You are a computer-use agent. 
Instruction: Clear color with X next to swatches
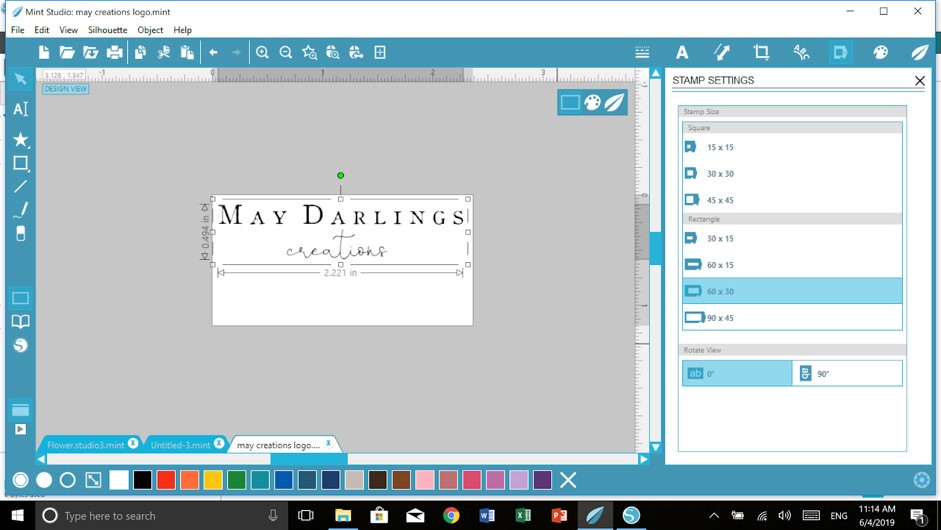568,480
